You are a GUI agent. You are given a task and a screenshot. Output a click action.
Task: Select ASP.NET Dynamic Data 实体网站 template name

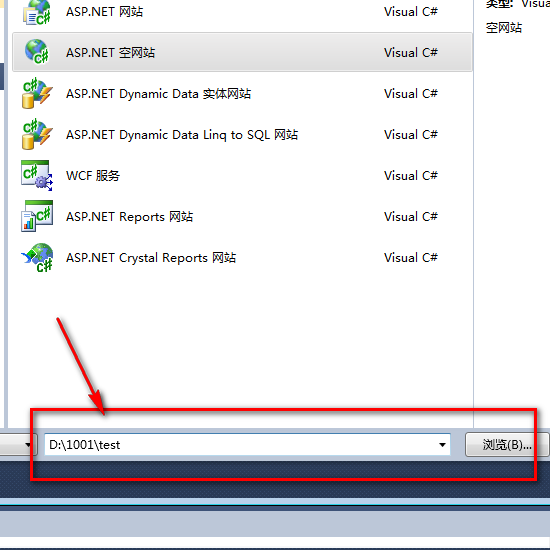(159, 94)
